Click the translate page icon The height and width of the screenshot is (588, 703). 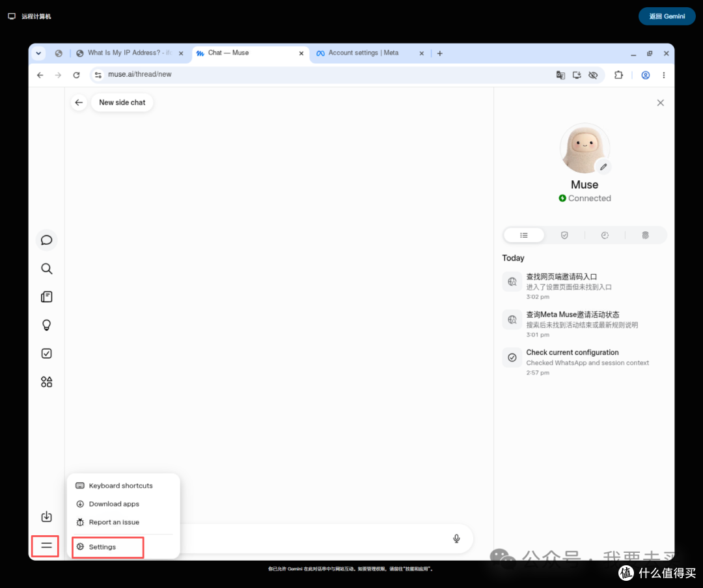[560, 75]
